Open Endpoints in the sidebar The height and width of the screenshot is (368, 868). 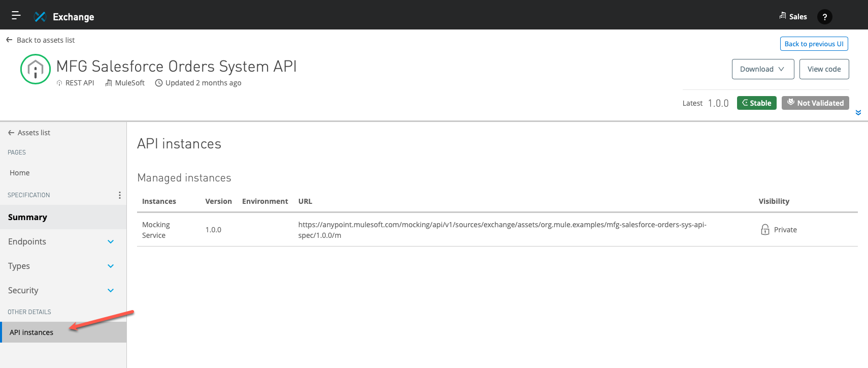pos(27,241)
